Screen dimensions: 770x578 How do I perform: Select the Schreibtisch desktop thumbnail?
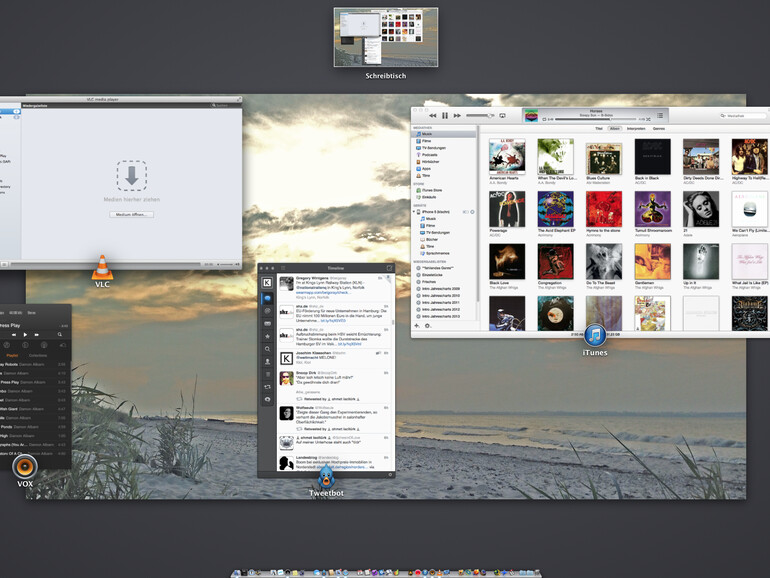coord(385,37)
